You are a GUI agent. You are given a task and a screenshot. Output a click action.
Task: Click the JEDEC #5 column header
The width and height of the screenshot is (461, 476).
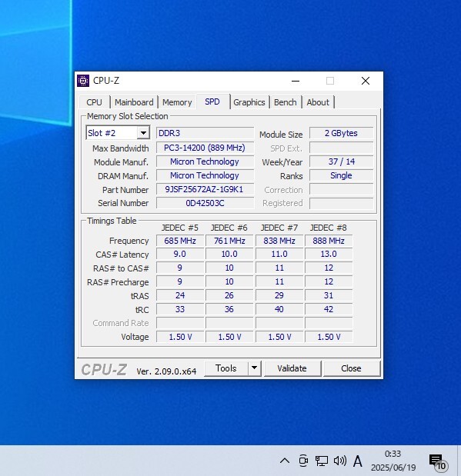click(180, 228)
